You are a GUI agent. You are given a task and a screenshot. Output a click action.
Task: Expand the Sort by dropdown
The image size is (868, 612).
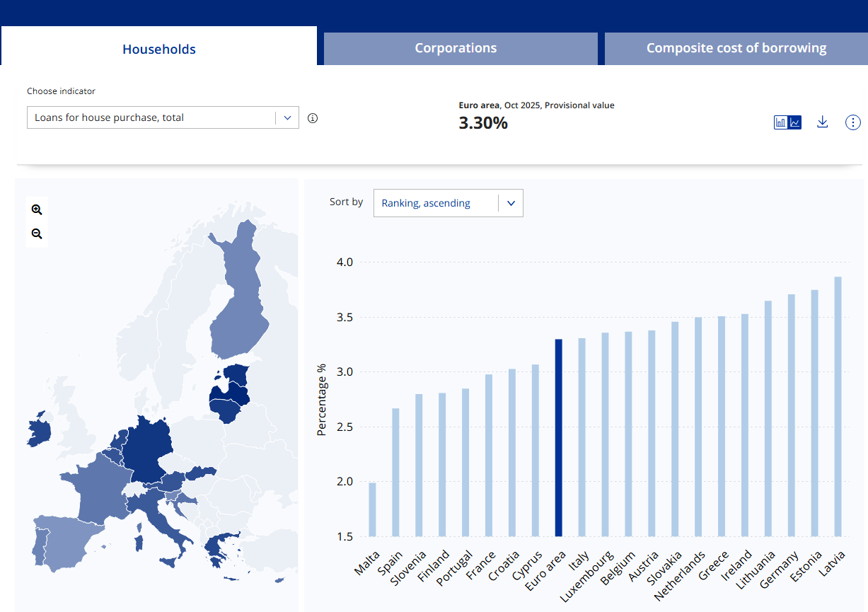[x=448, y=203]
